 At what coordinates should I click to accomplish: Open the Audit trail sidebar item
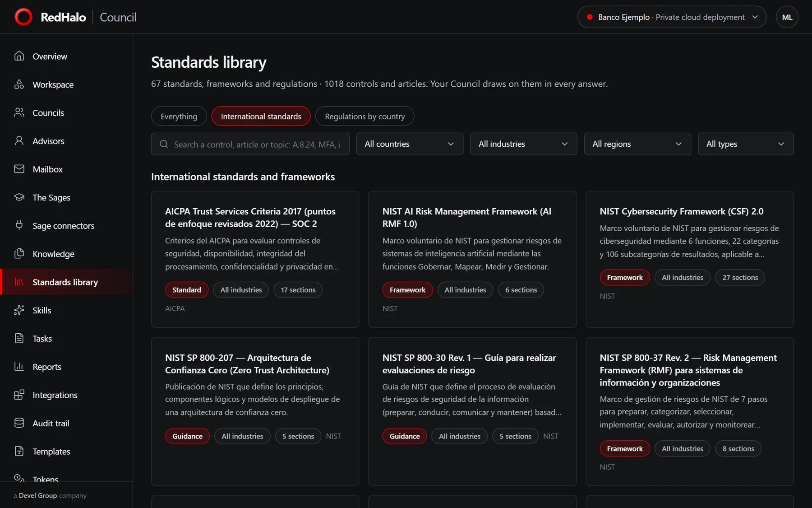[x=66, y=423]
